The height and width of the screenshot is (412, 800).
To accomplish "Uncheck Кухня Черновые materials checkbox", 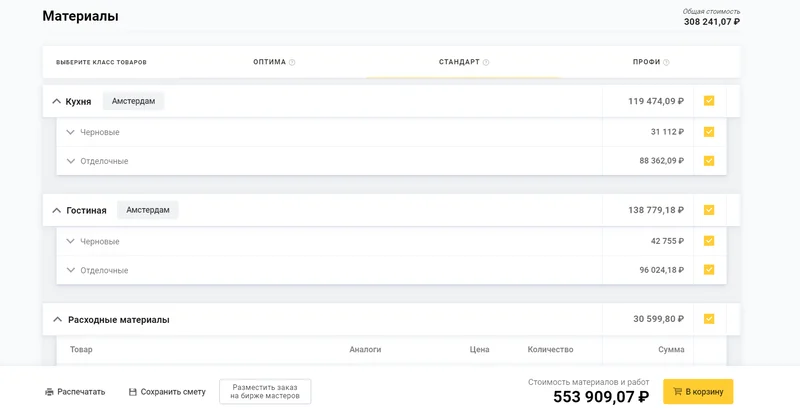I will (x=709, y=132).
